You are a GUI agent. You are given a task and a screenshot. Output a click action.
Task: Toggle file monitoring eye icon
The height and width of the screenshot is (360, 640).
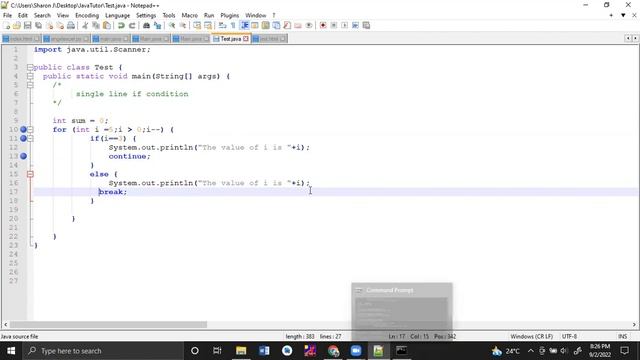tap(309, 25)
